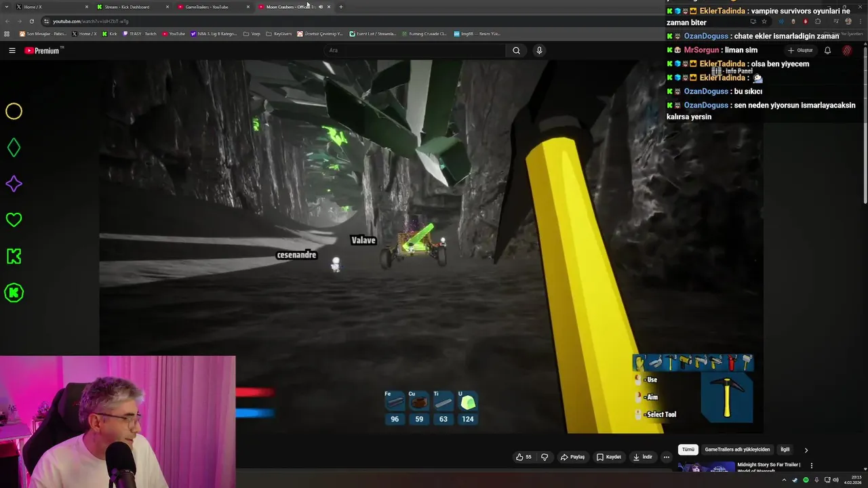Open Midnight Story So Far Trailer thumbnail

pyautogui.click(x=707, y=467)
